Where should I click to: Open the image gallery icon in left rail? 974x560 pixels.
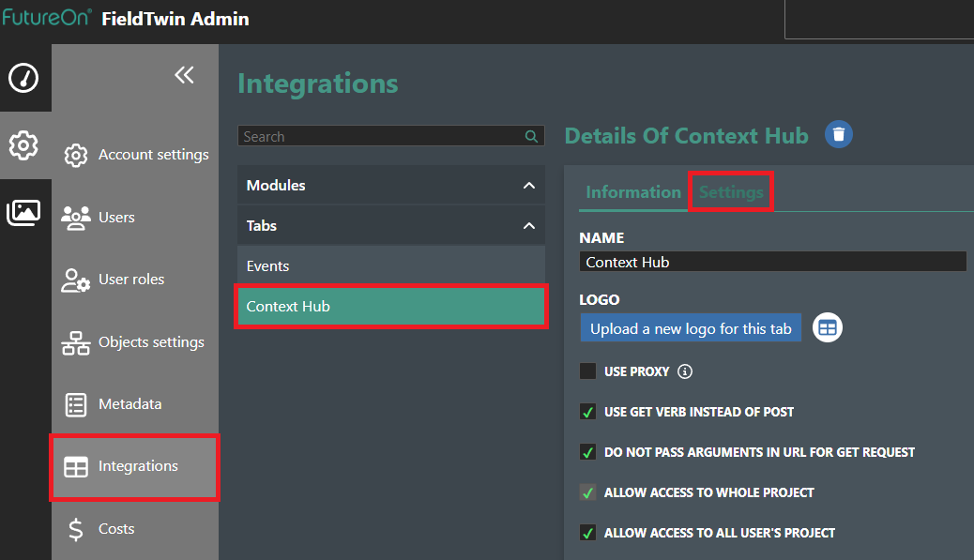point(23,212)
